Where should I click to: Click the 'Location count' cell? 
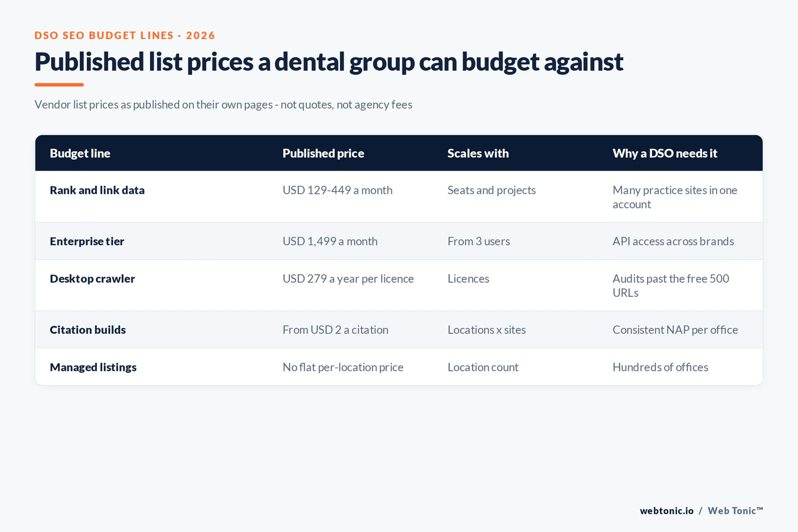483,367
